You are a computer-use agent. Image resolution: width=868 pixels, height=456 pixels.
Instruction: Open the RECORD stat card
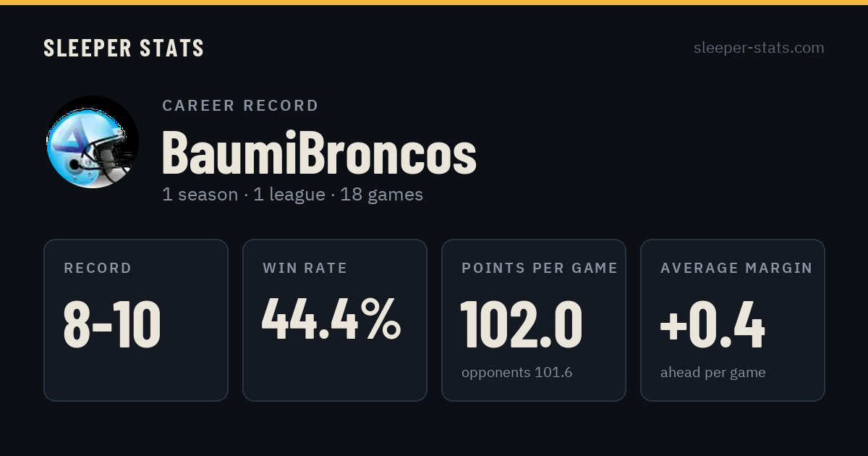coord(136,320)
